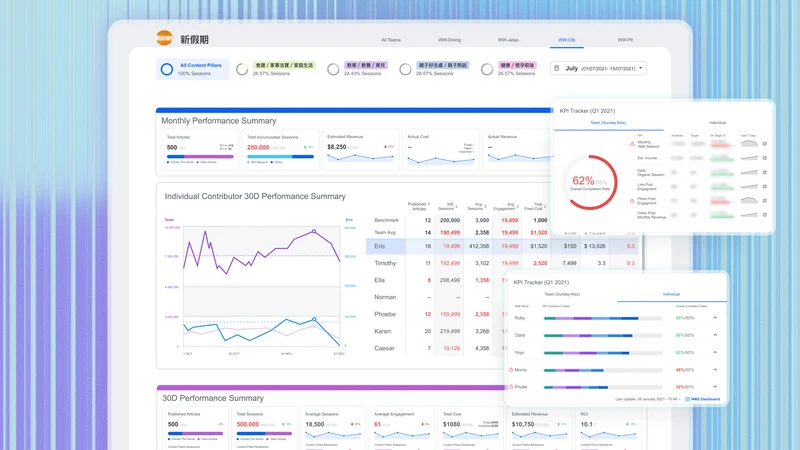
Task: Collapse Clara's KPI row chevron
Action: click(715, 335)
